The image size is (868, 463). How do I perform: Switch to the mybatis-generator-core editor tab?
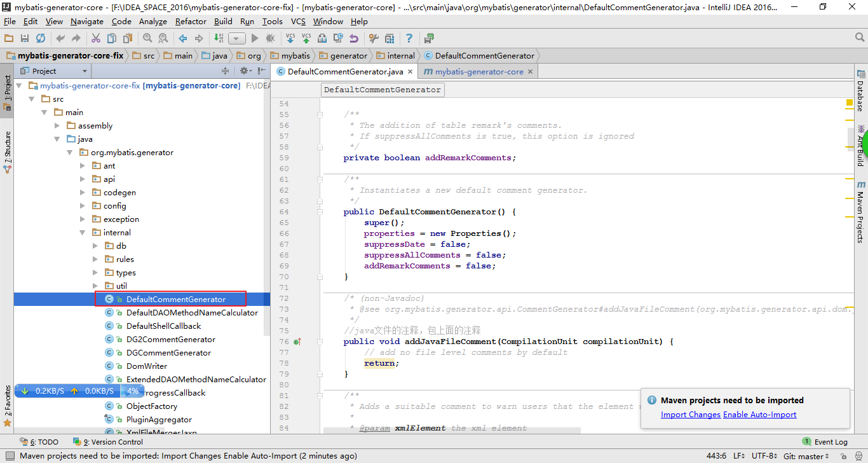point(478,72)
